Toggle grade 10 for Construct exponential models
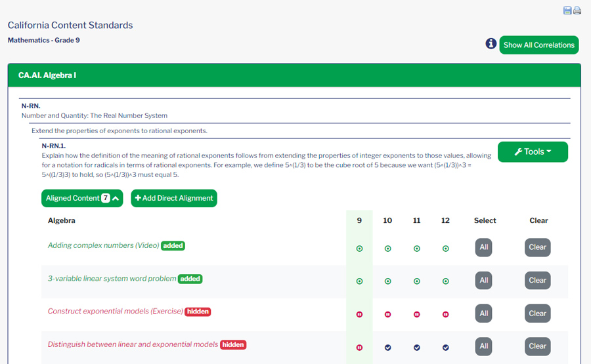 coord(387,314)
